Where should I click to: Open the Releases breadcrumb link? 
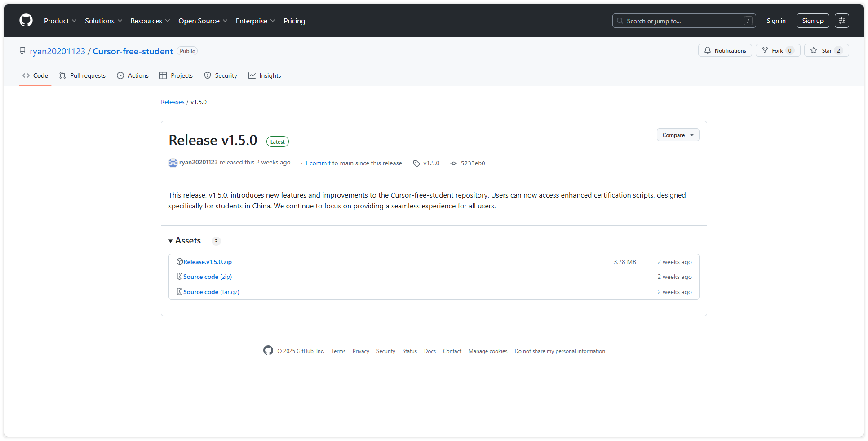[173, 102]
